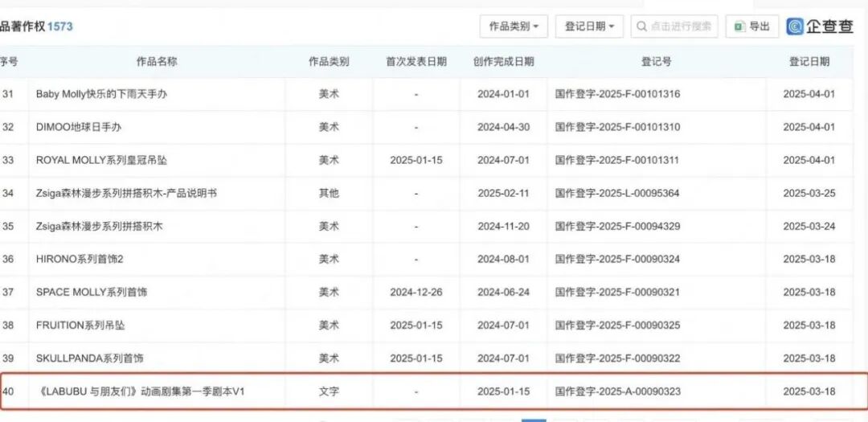Click registration date 2025-03-25

coord(809,193)
